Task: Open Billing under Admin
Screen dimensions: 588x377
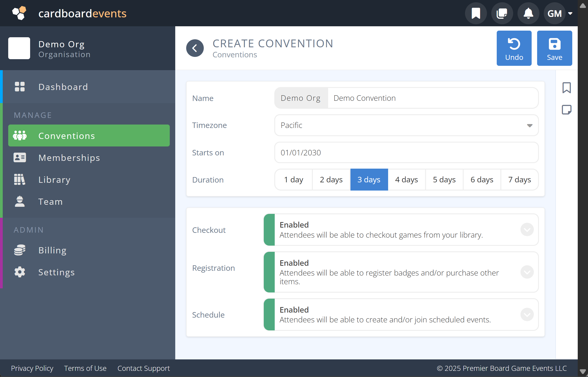Action: click(52, 250)
